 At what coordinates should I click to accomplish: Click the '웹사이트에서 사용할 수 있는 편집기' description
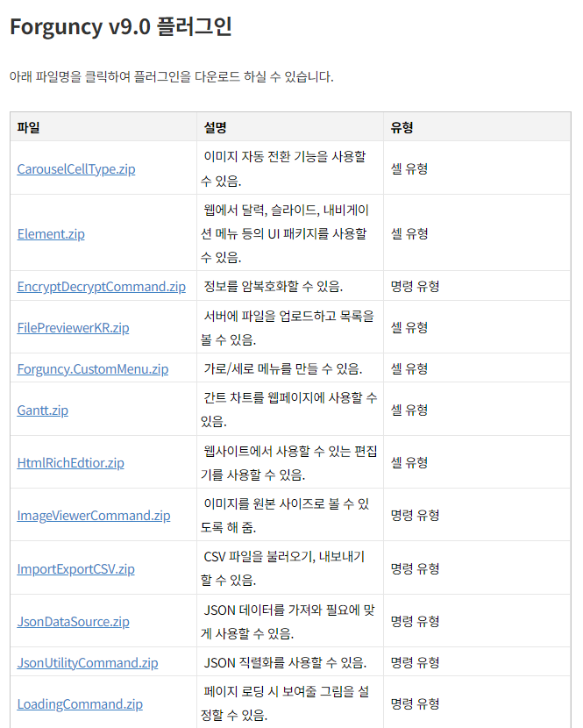[x=288, y=463]
